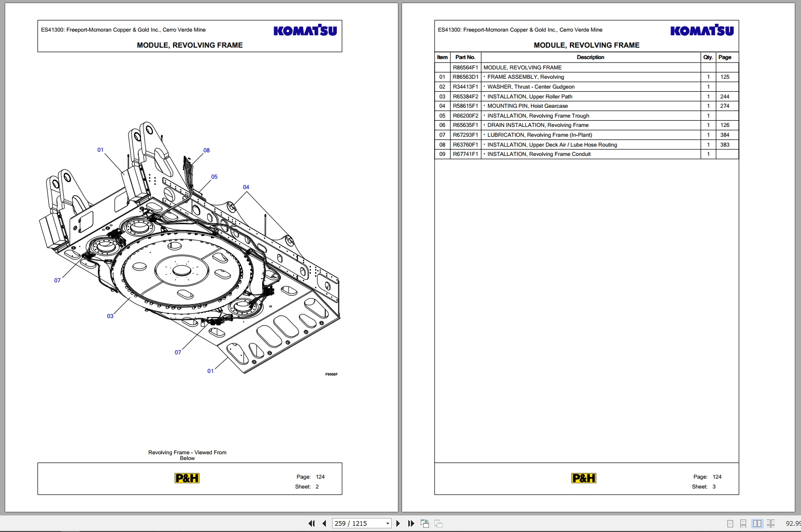
Task: Click 'WASHER, Thrust - Center Gudgeon' description
Action: (531, 87)
